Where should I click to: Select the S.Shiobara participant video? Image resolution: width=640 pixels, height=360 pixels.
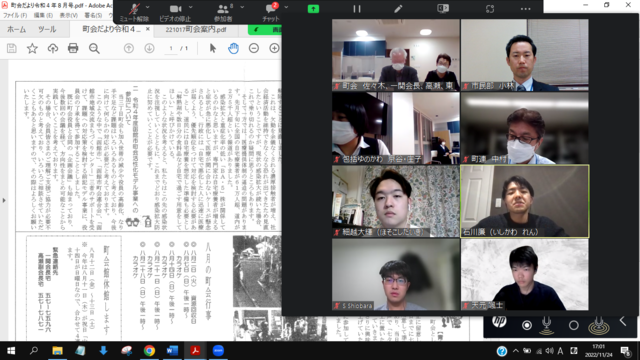[396, 274]
